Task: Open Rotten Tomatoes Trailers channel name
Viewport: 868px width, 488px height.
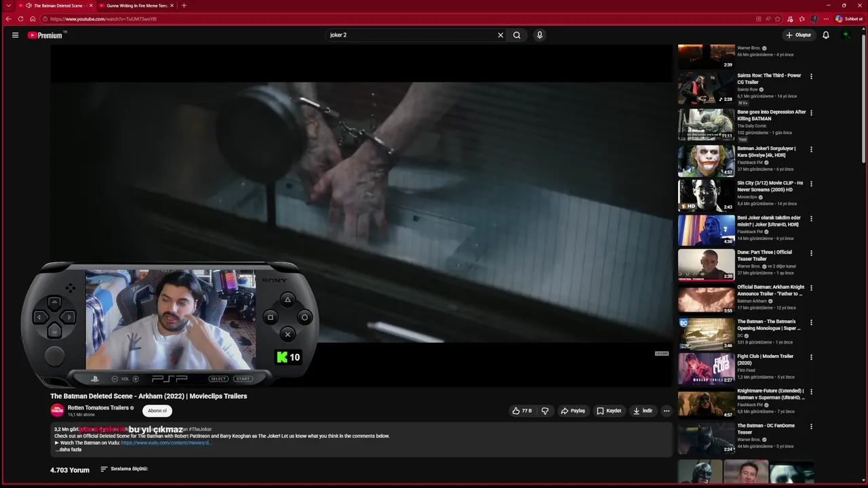Action: pos(98,408)
